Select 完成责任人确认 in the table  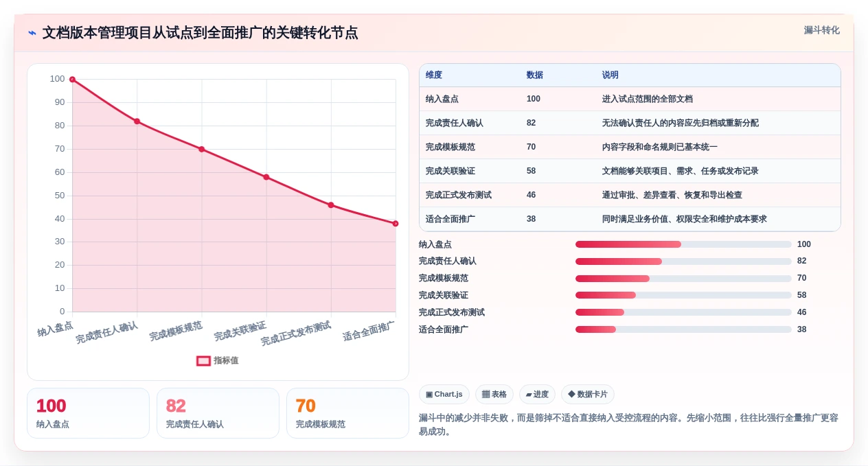(x=455, y=123)
